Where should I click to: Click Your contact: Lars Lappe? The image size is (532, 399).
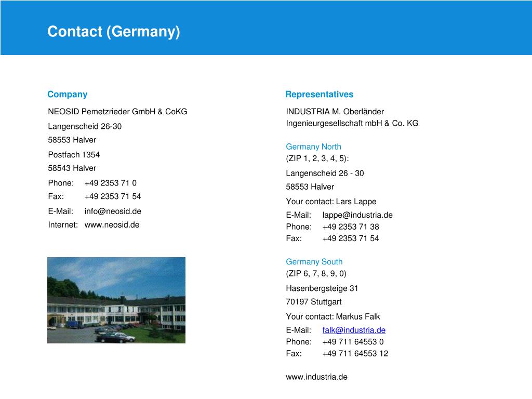pyautogui.click(x=331, y=202)
